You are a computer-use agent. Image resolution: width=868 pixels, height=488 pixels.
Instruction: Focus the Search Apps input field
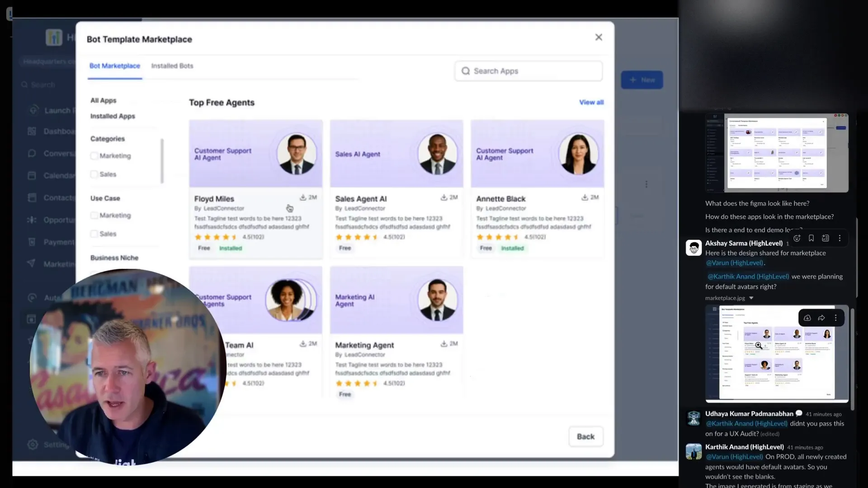click(x=528, y=71)
